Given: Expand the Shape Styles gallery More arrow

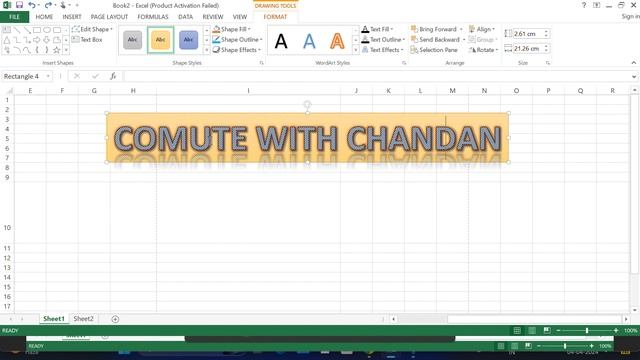Looking at the screenshot, I should (x=206, y=50).
